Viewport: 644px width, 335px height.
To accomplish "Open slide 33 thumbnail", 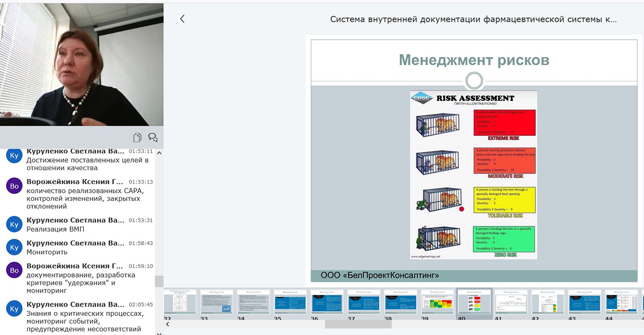I will (x=217, y=301).
